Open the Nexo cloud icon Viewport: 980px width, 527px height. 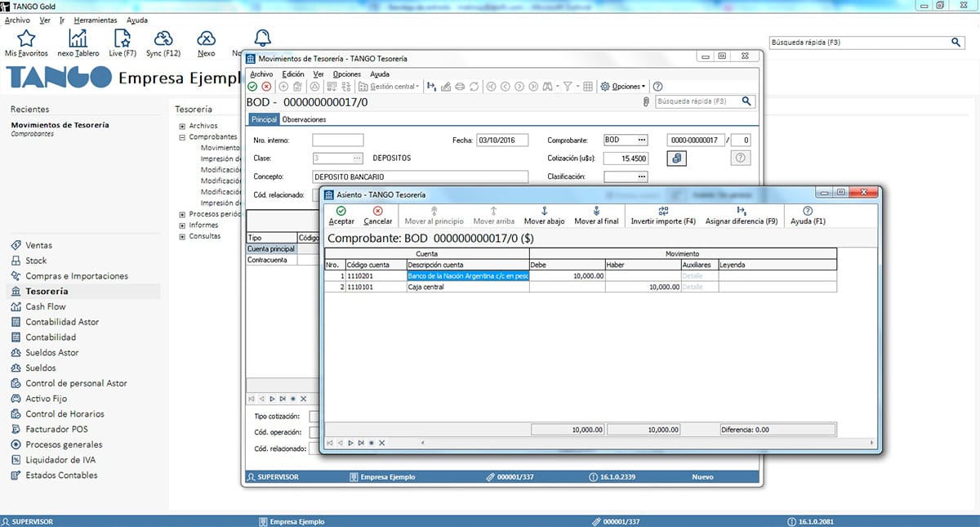(x=207, y=43)
